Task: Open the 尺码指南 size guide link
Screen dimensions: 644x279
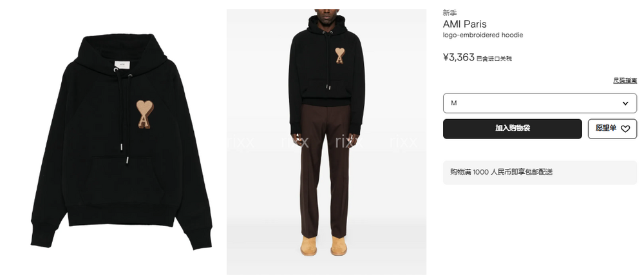Action: point(625,81)
